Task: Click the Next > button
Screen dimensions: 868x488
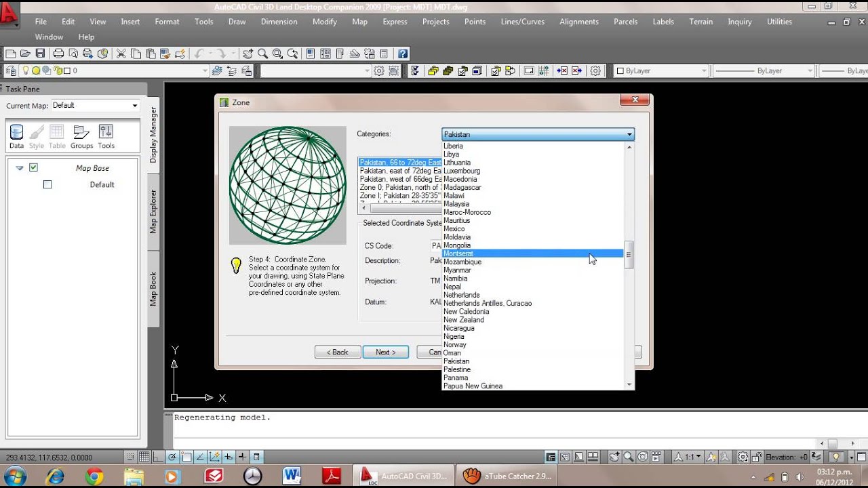Action: 385,352
